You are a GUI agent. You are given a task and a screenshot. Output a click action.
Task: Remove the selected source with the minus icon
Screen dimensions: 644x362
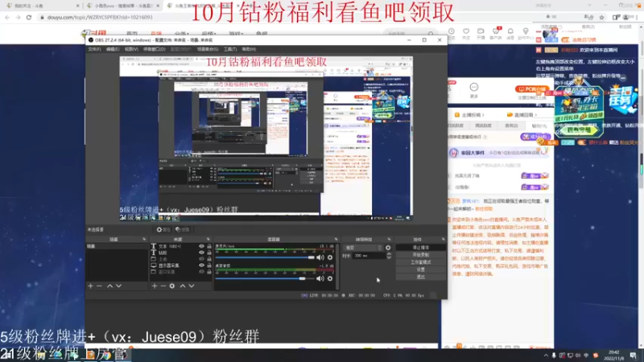tap(163, 286)
